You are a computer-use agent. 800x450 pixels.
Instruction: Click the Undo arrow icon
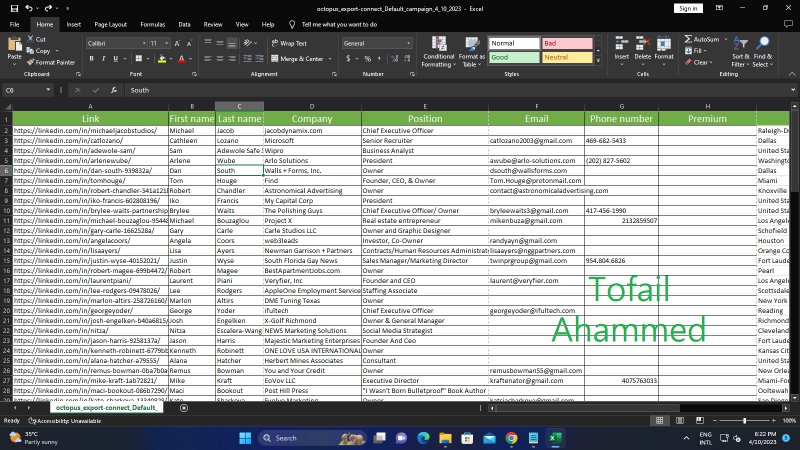tap(29, 8)
